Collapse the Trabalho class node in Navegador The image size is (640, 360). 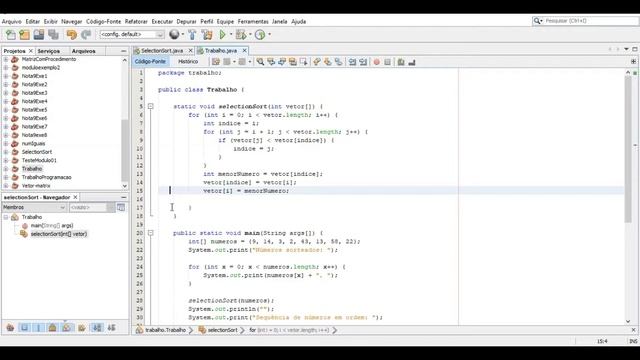(x=6, y=217)
